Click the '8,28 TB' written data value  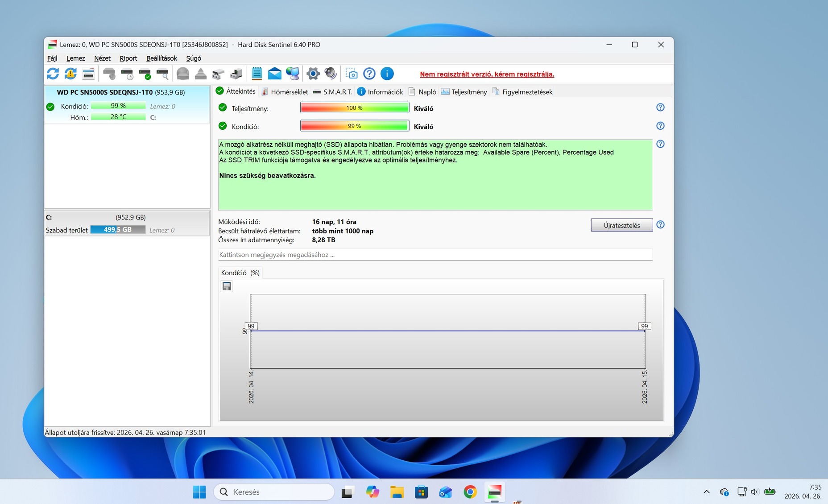pyautogui.click(x=323, y=240)
